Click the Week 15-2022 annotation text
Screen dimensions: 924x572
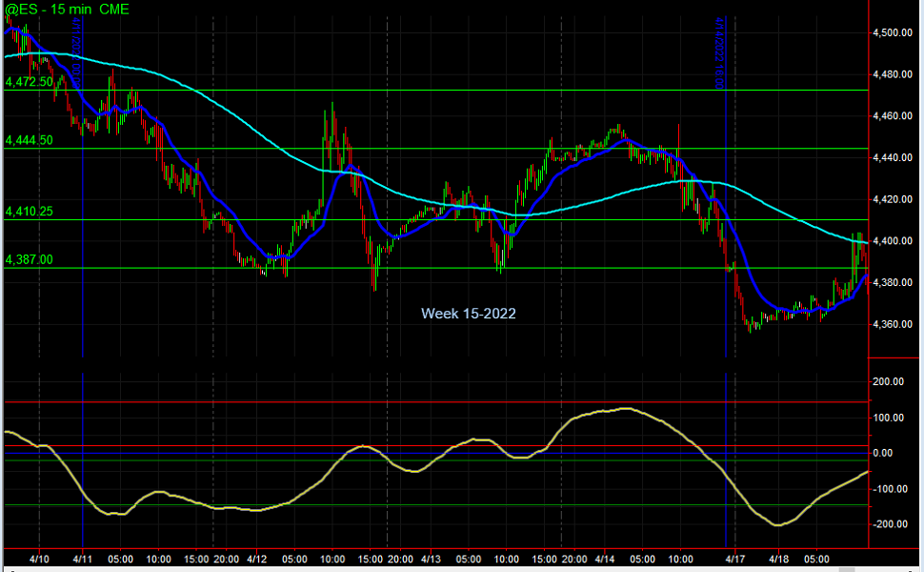469,314
